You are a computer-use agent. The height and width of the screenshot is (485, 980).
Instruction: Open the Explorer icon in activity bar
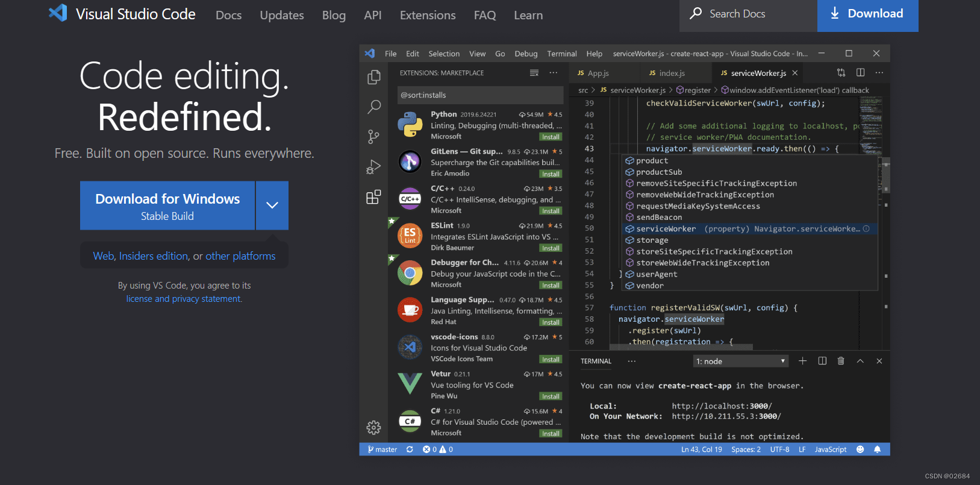tap(374, 77)
